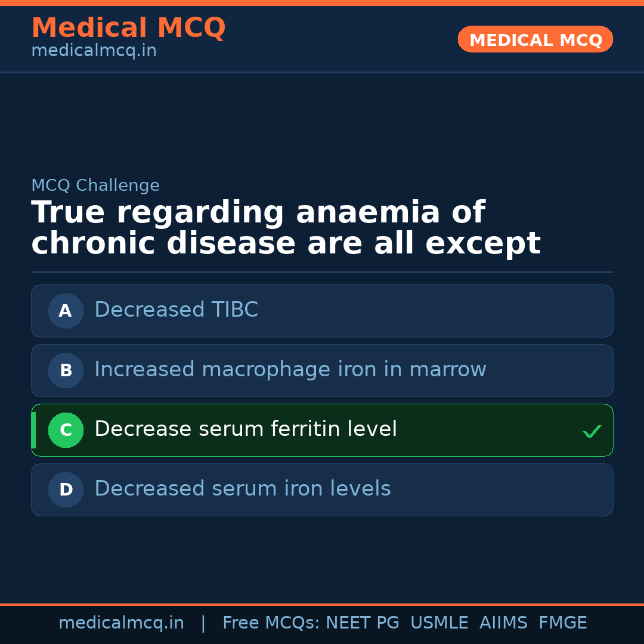Click the anaemia of chronic disease question heading
The width and height of the screenshot is (644, 644).
pyautogui.click(x=286, y=228)
